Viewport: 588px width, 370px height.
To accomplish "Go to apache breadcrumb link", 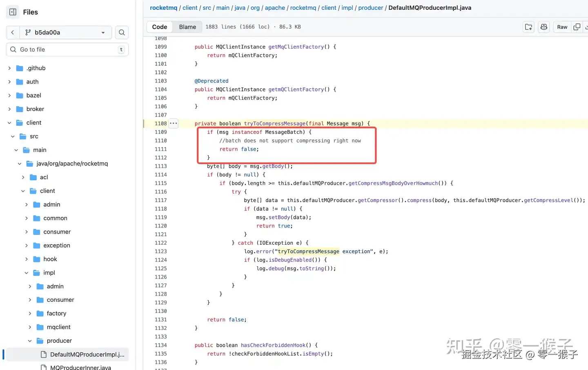I will click(275, 8).
